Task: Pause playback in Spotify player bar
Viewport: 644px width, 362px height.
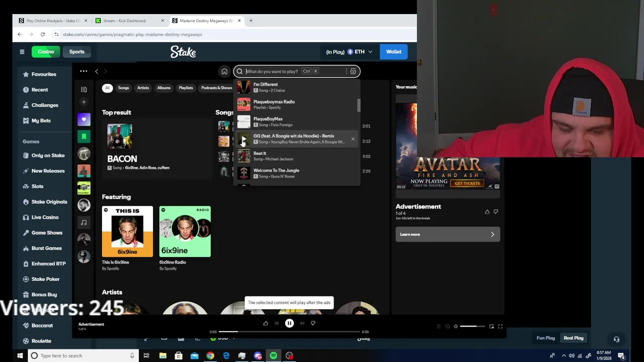Action: (x=289, y=323)
